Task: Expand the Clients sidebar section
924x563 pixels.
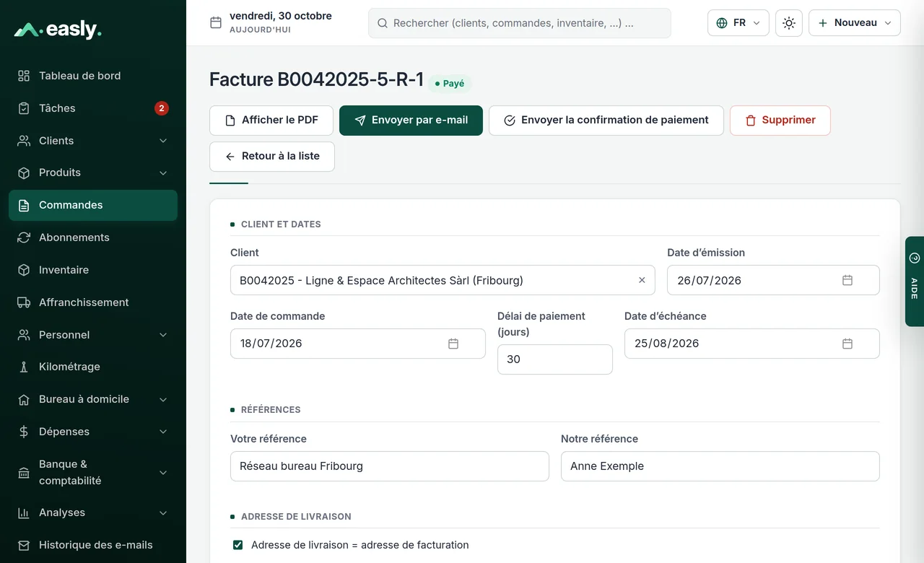Action: tap(163, 141)
